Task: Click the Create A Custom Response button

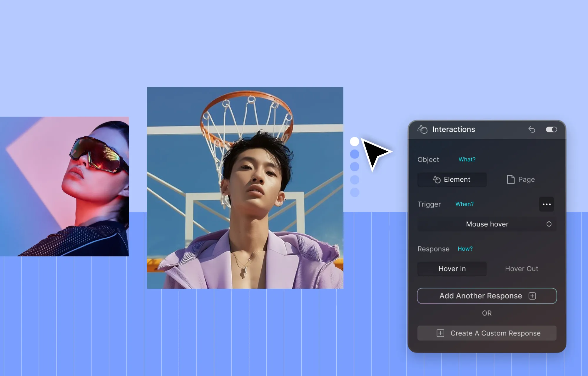Action: click(487, 333)
